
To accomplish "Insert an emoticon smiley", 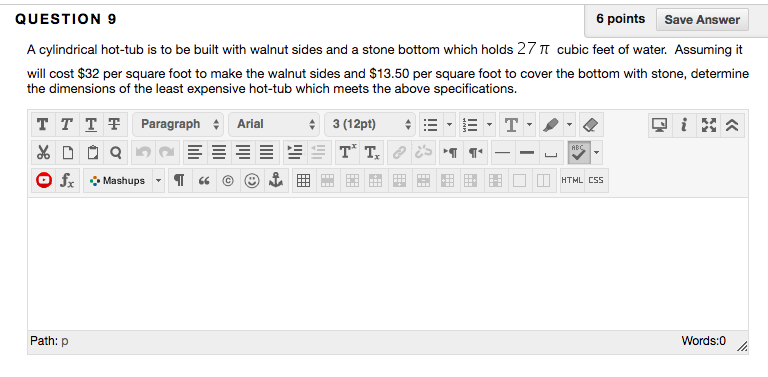I will [252, 181].
